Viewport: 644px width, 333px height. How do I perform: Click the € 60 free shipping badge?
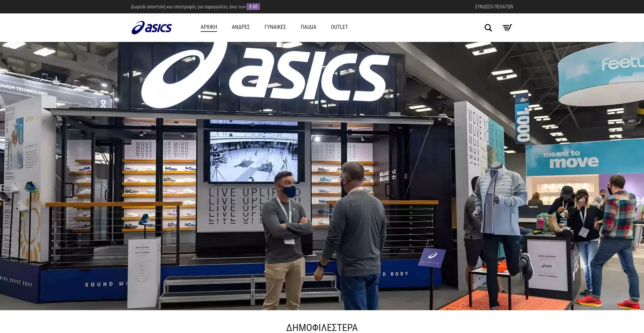[253, 7]
